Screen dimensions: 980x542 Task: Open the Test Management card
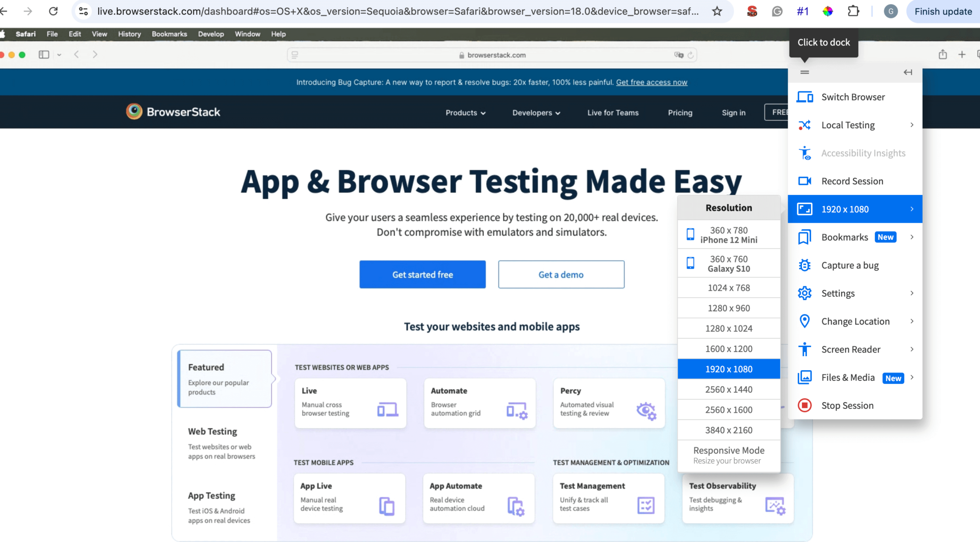pos(609,498)
